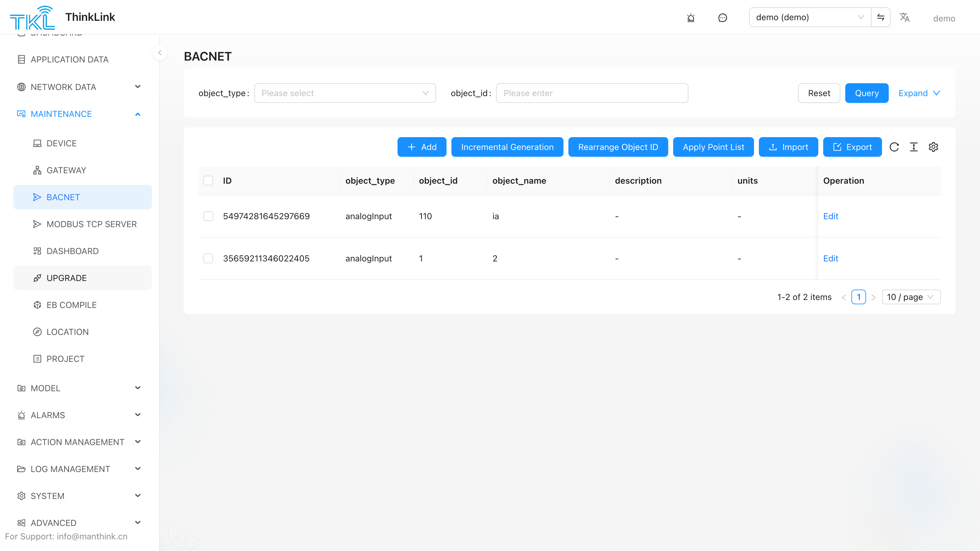Expand the Advanced menu chevron
Screen dimensions: 980x551
pyautogui.click(x=138, y=523)
